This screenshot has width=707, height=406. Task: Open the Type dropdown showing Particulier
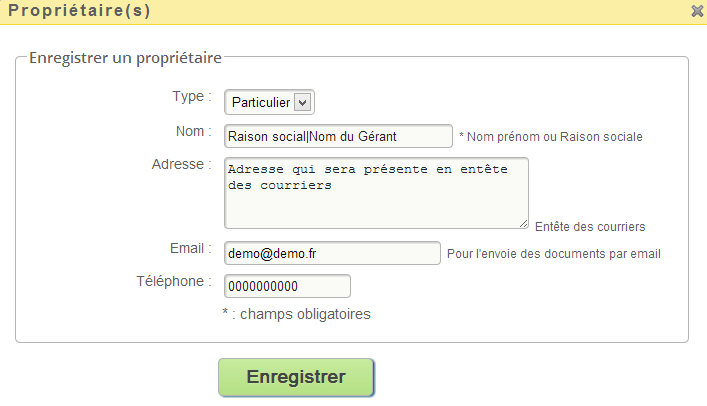269,102
